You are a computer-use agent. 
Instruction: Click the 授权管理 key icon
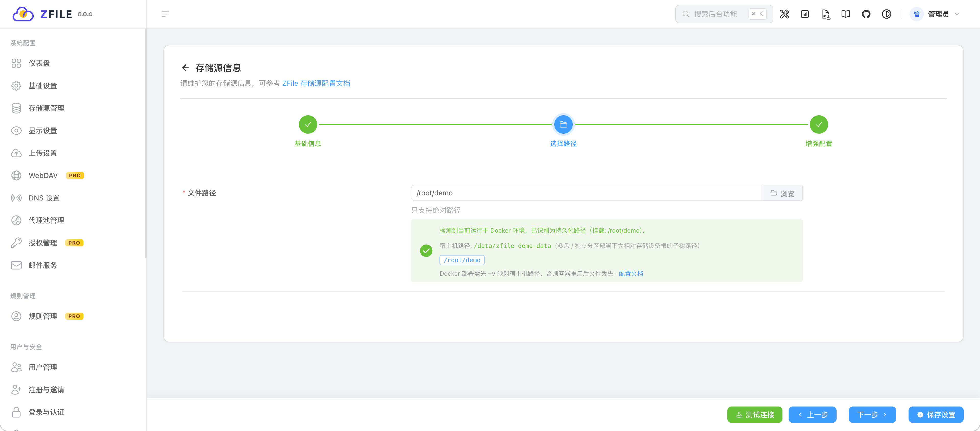[16, 243]
